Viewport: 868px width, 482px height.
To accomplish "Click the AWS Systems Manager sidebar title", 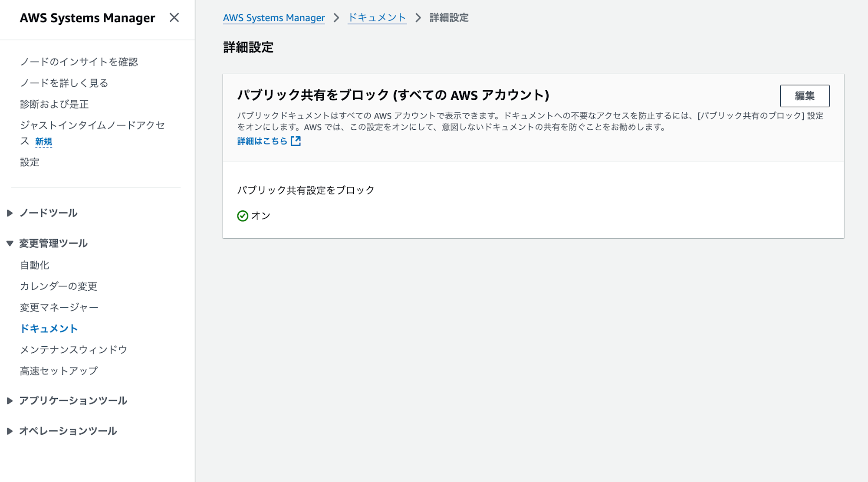I will click(88, 18).
